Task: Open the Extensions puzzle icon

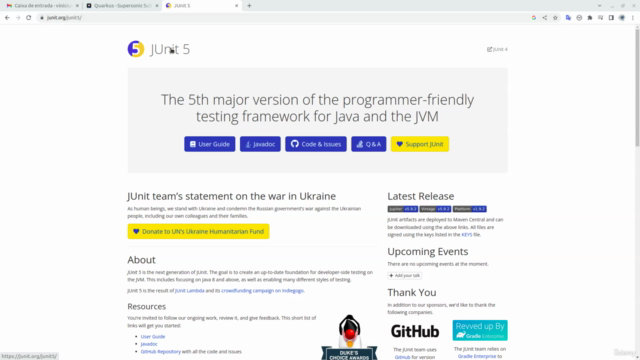Action: (590, 18)
